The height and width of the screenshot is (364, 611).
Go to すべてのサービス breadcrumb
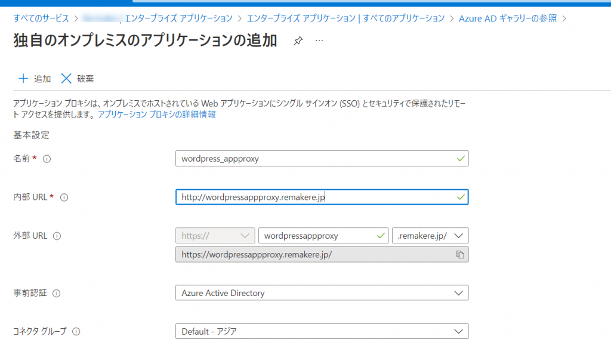[41, 18]
